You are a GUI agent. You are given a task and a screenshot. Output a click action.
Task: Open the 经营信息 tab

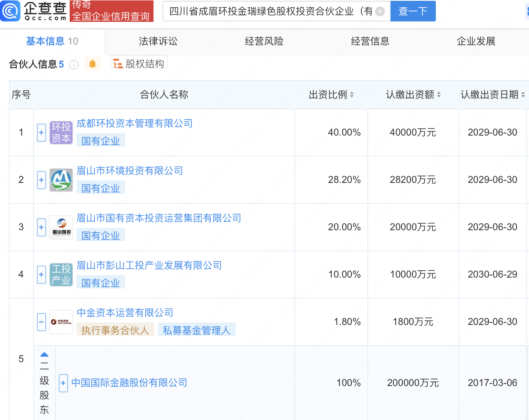pyautogui.click(x=370, y=41)
